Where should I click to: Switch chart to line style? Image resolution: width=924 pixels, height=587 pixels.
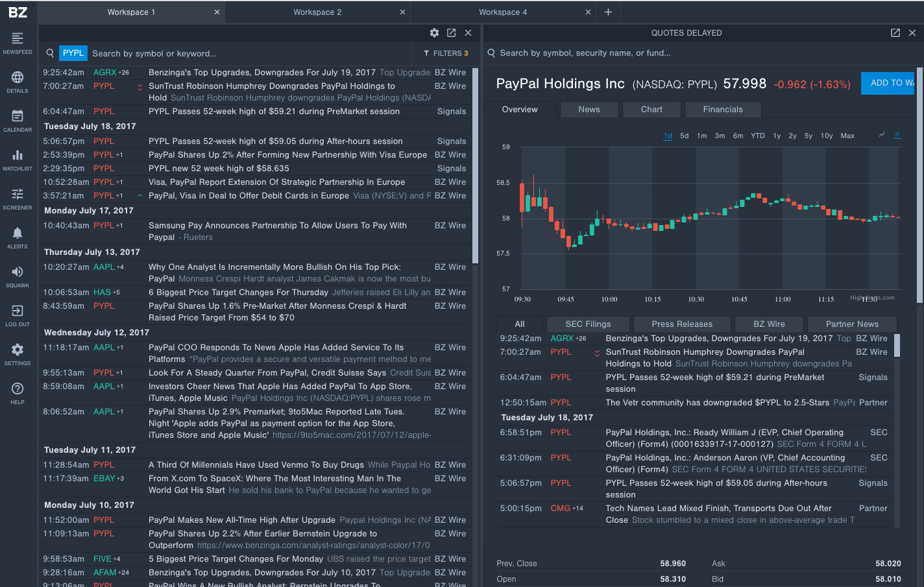[882, 135]
